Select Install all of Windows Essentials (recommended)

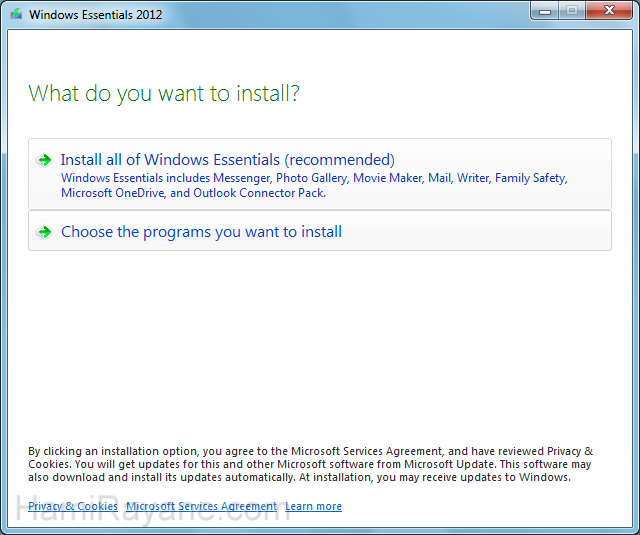pyautogui.click(x=320, y=174)
